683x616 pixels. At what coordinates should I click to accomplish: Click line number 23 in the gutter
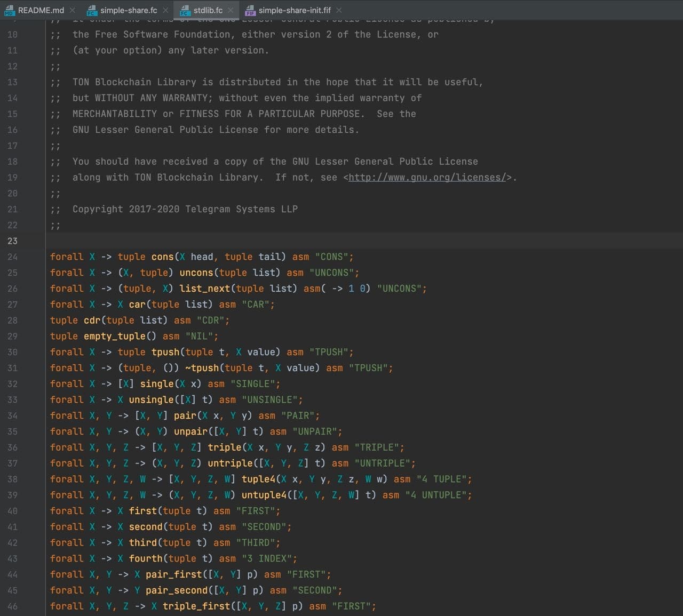coord(12,241)
